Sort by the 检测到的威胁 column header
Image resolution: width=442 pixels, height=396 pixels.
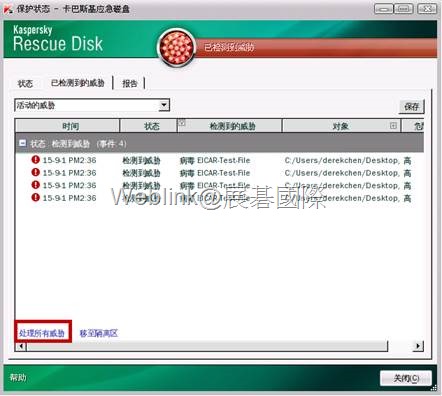[230, 126]
